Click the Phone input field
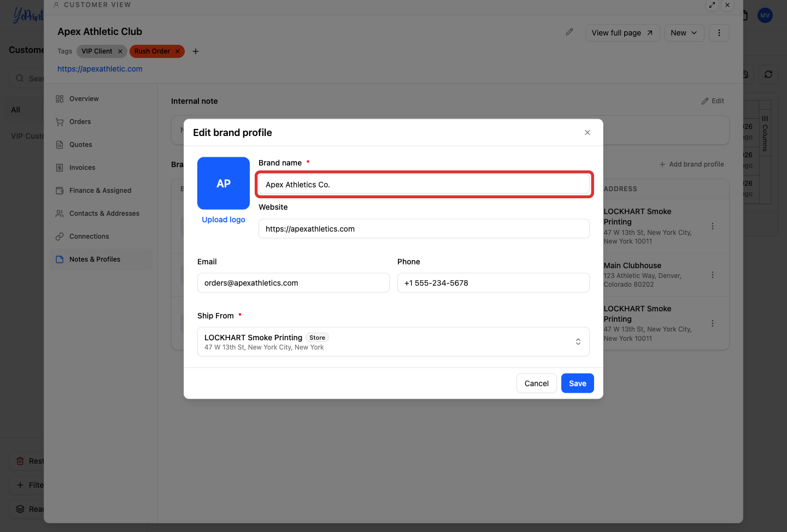Image resolution: width=787 pixels, height=532 pixels. click(494, 283)
